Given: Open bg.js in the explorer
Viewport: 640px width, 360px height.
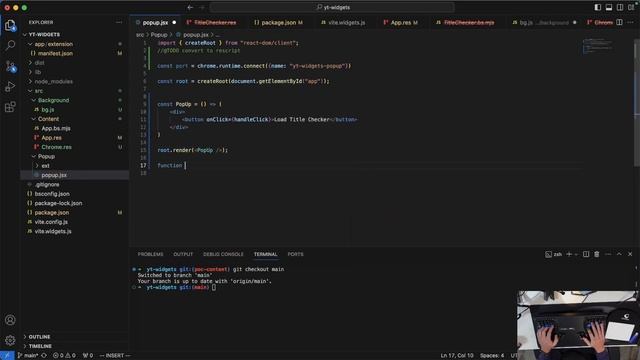Looking at the screenshot, I should 47,110.
